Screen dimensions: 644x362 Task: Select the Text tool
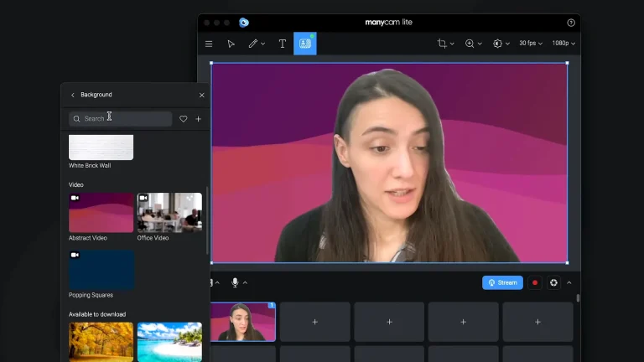click(x=282, y=44)
